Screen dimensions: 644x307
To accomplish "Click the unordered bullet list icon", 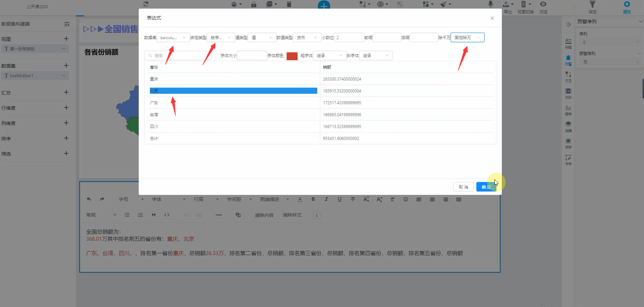I will tap(127, 215).
